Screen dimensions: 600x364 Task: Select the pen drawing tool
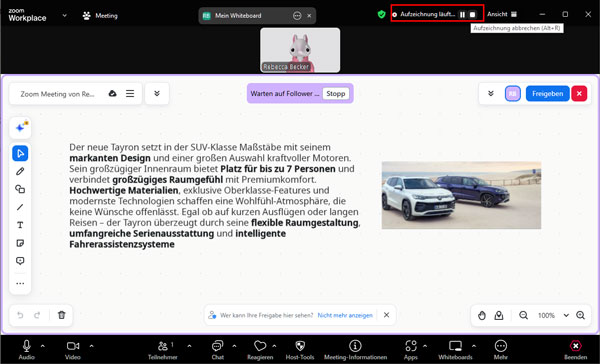point(20,171)
